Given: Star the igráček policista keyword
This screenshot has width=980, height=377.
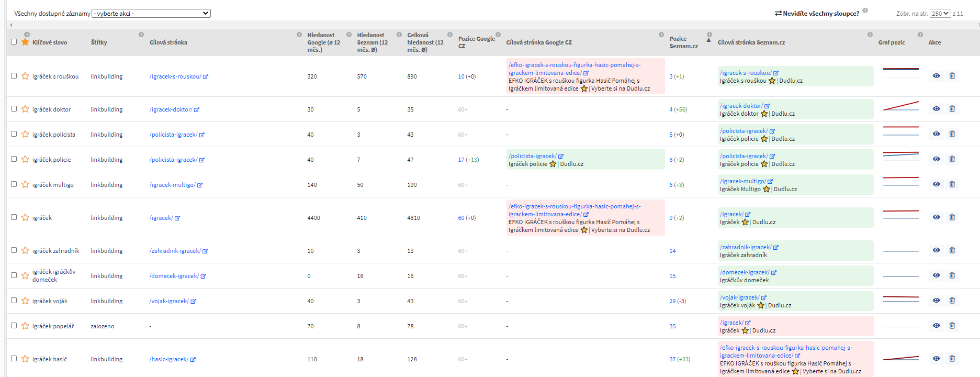Looking at the screenshot, I should [25, 134].
